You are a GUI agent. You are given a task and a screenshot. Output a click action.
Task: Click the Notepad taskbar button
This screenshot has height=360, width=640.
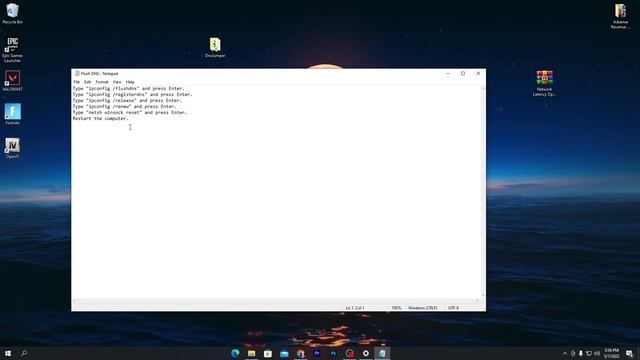coord(382,353)
